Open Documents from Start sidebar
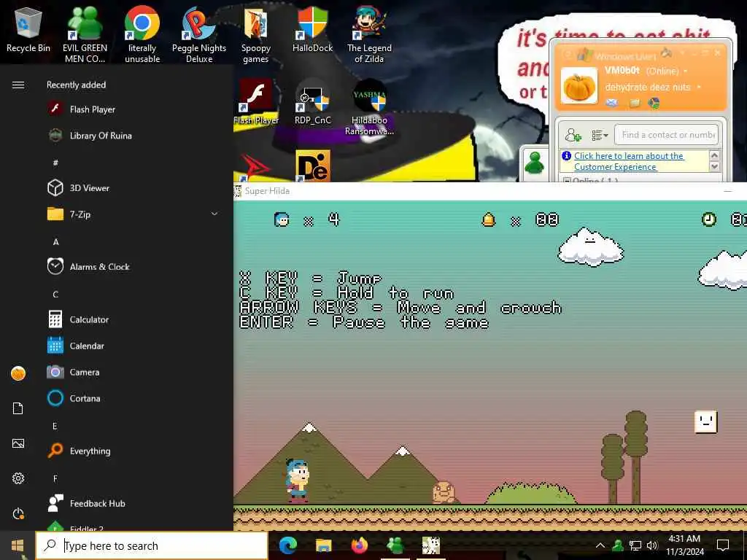 click(x=18, y=408)
